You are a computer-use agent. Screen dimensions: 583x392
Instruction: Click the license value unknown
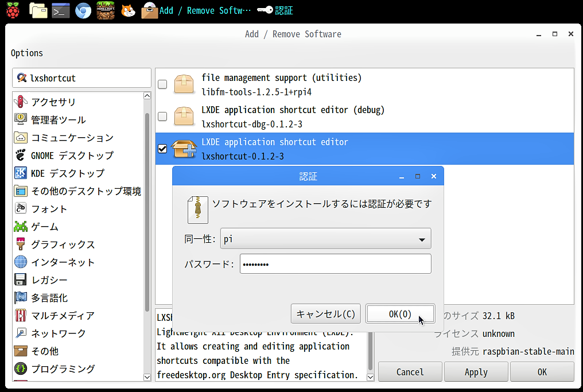[499, 333]
